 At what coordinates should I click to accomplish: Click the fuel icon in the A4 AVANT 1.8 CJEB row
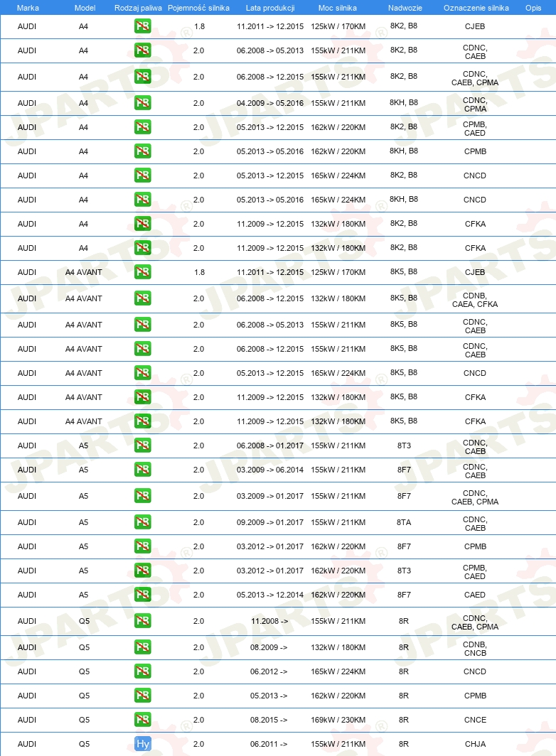[142, 272]
